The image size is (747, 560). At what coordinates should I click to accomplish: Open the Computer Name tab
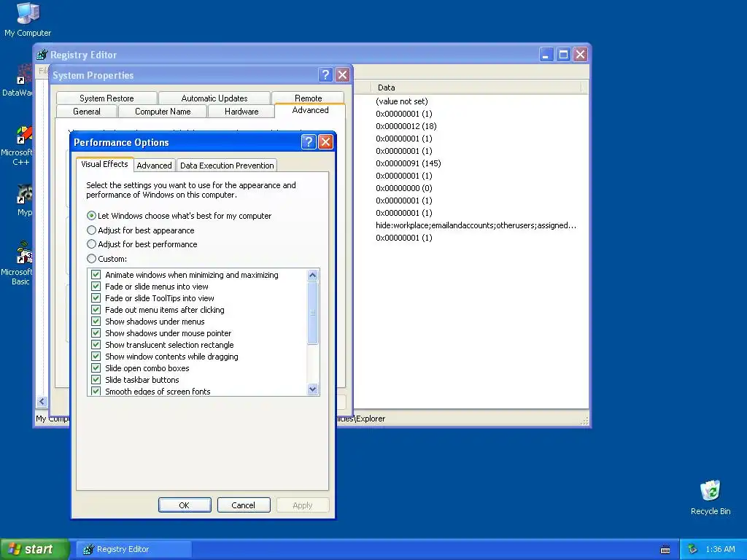[163, 112]
